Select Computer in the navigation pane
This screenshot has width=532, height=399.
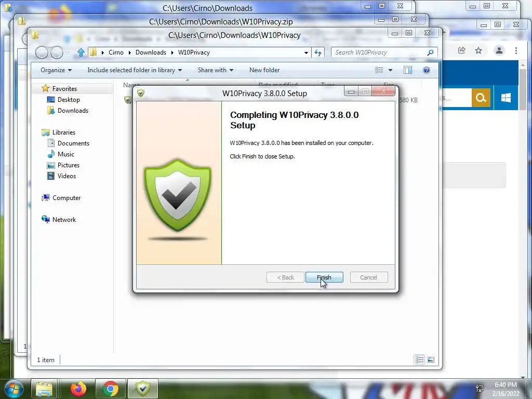coord(66,198)
